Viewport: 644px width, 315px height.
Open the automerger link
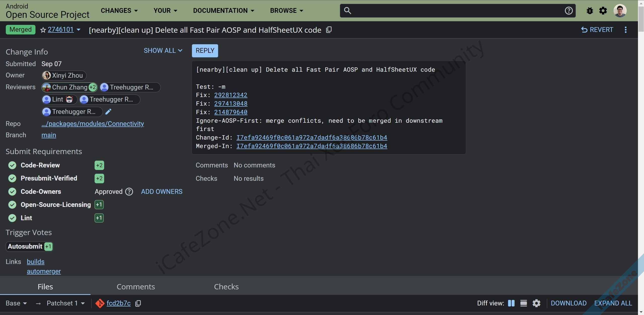pos(44,271)
